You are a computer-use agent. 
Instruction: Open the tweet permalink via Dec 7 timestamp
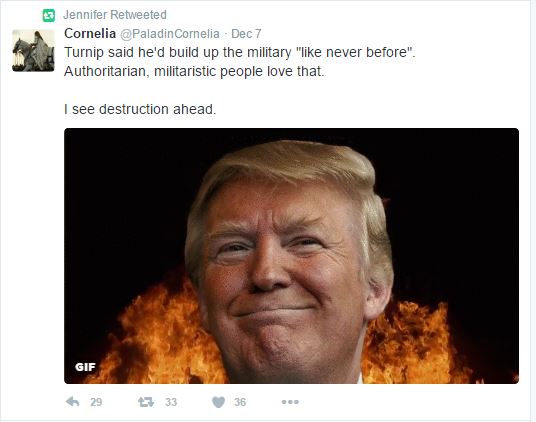point(246,34)
